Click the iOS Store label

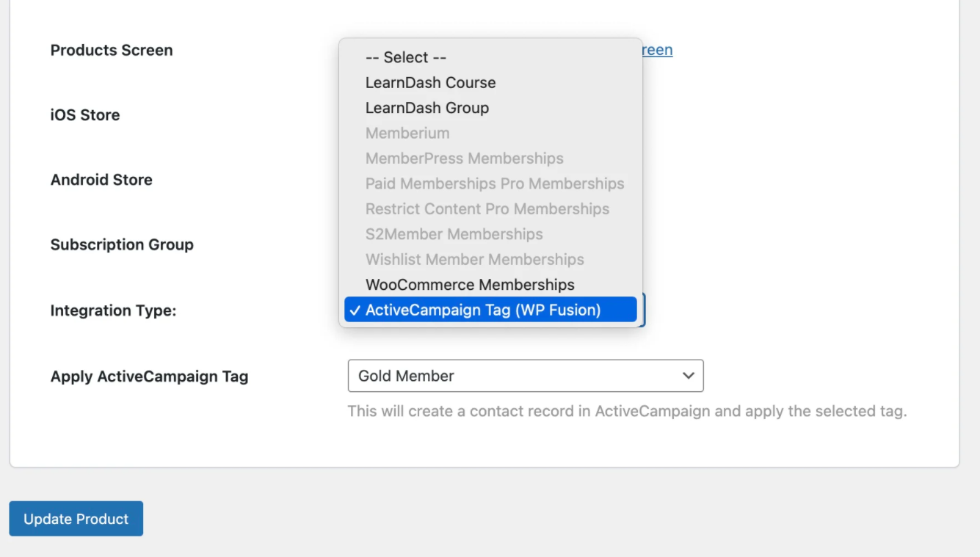coord(85,115)
